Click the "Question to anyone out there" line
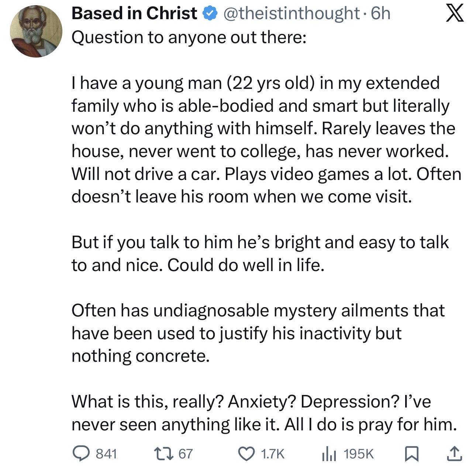The height and width of the screenshot is (475, 476). tap(189, 38)
